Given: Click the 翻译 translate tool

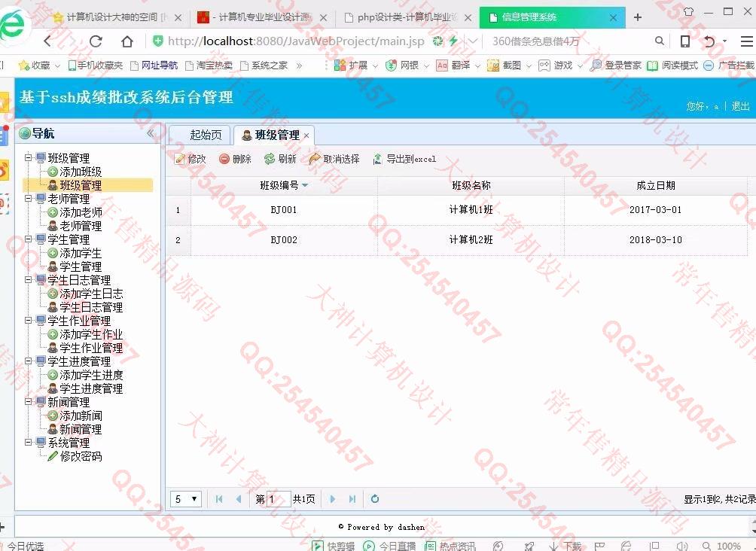Looking at the screenshot, I should (453, 65).
